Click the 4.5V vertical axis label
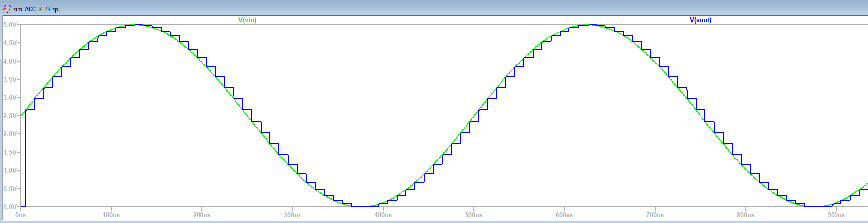 [10, 43]
